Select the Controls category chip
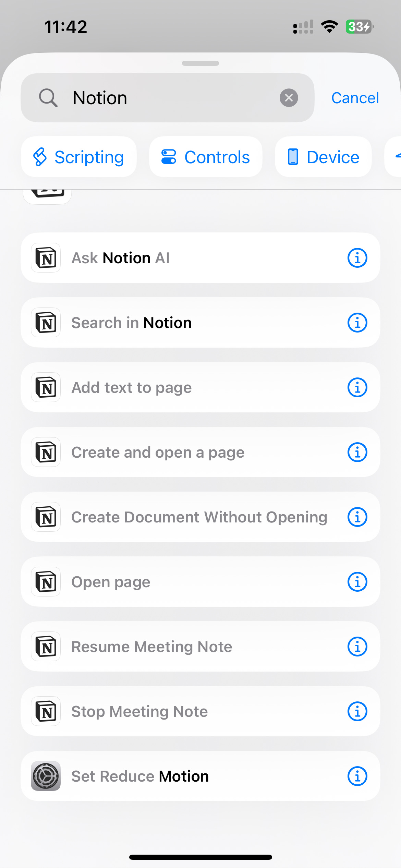This screenshot has height=868, width=401. (x=206, y=157)
